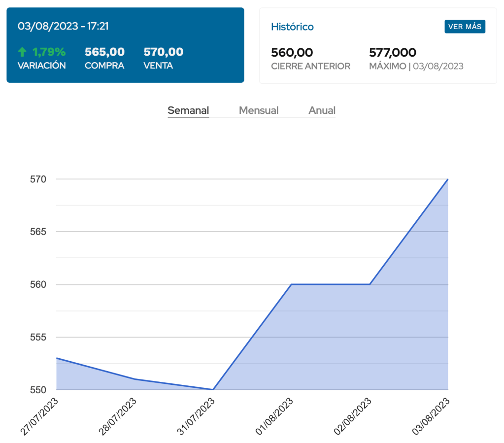Select the Mensual chart tab
This screenshot has width=504, height=443.
[x=259, y=110]
